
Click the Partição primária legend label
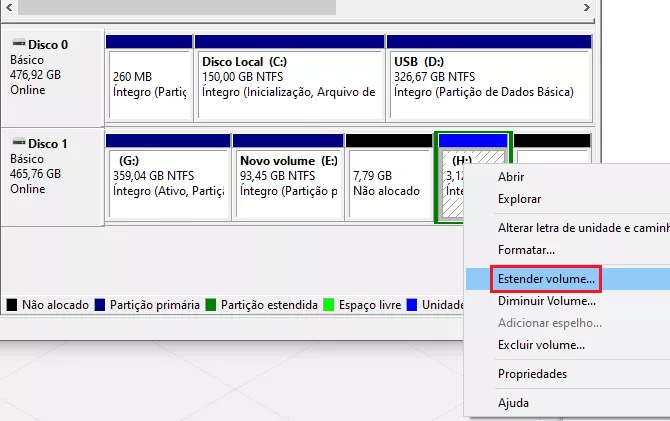tap(155, 305)
